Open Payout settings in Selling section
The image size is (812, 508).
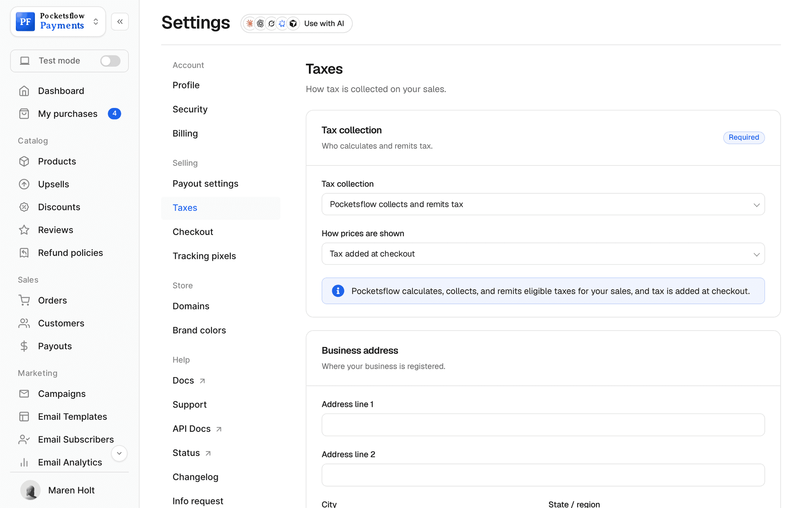tap(205, 184)
